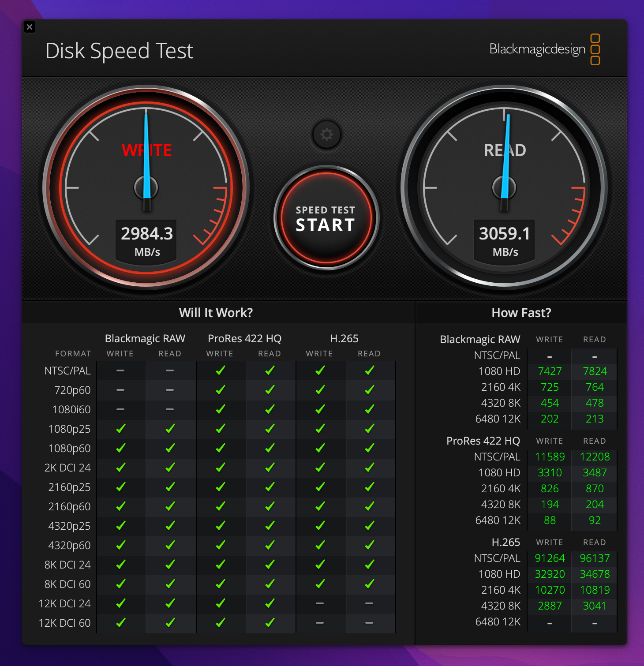Click the 3059.1 MB/s read readout

click(505, 241)
